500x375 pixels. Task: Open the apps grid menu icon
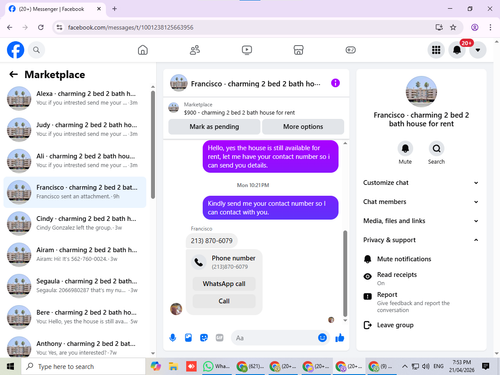436,50
